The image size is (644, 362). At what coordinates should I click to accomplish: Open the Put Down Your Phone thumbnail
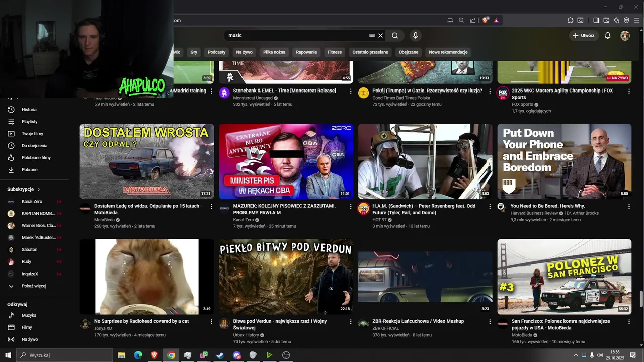[x=565, y=161]
